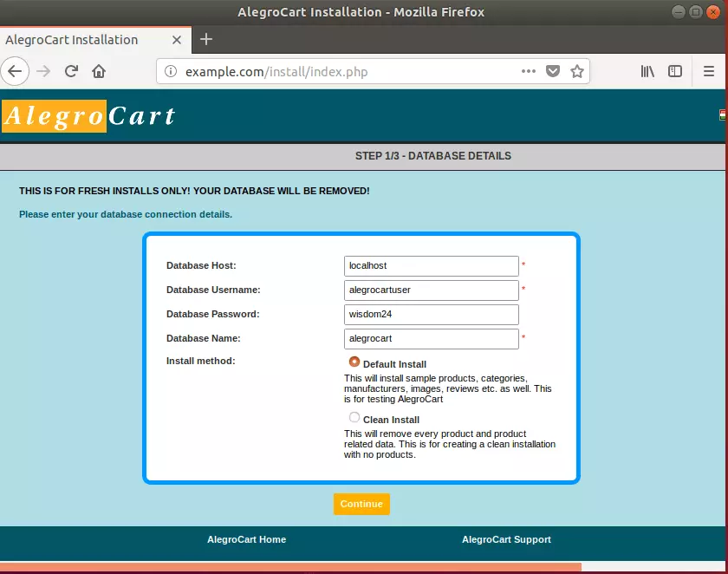Bookmark this page with star icon
The height and width of the screenshot is (574, 728).
point(577,71)
